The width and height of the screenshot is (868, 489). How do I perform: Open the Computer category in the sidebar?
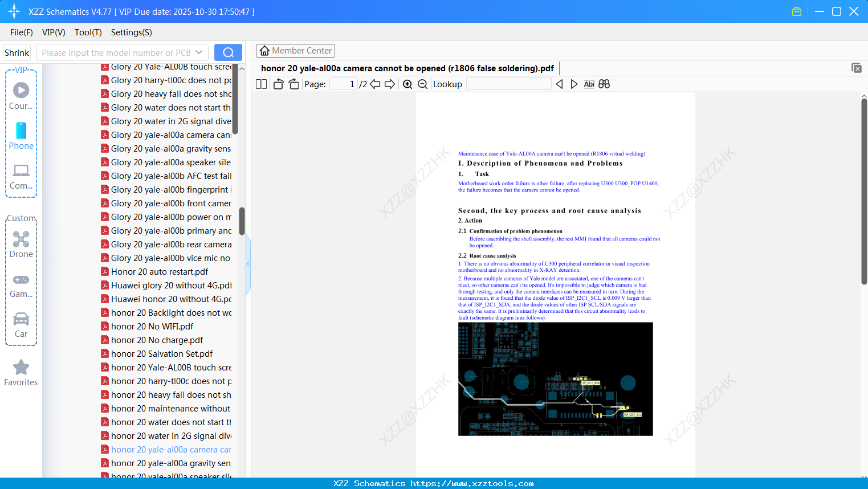tap(21, 176)
